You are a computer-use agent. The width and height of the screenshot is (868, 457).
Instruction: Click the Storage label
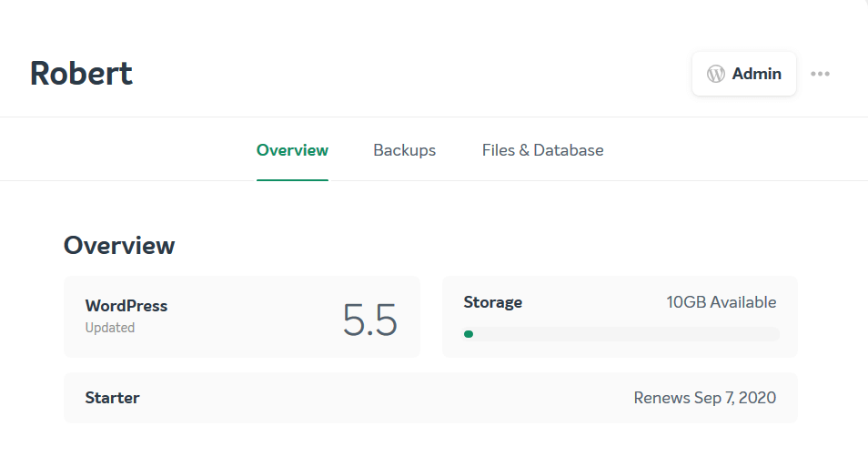492,302
